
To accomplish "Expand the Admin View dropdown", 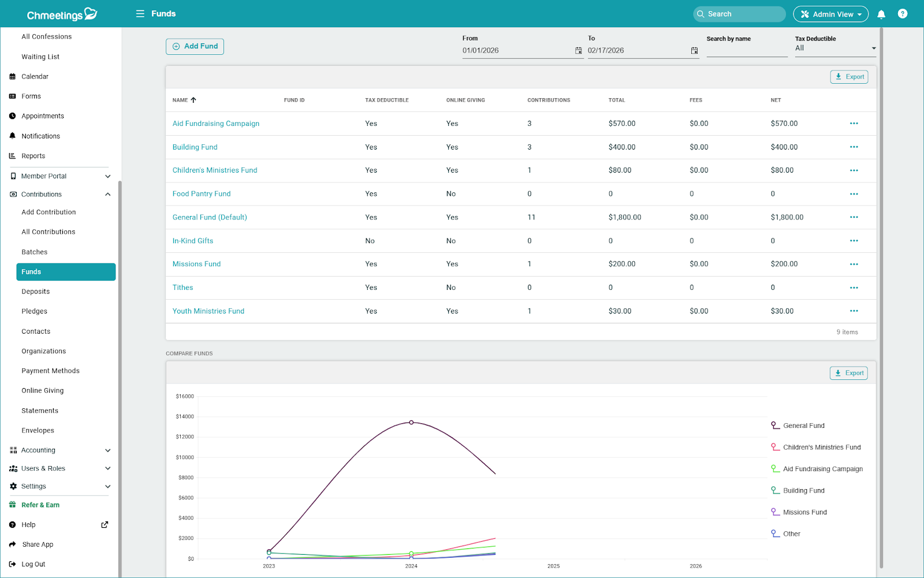I will pyautogui.click(x=830, y=14).
